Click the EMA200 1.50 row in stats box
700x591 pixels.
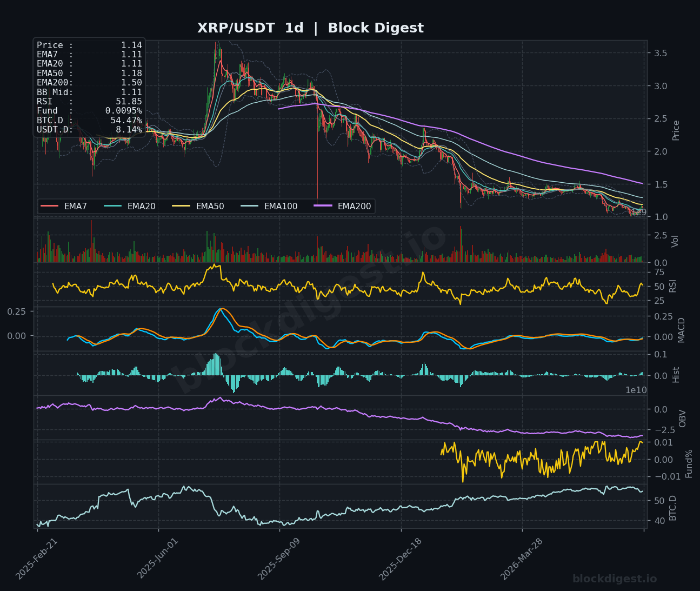pyautogui.click(x=89, y=83)
